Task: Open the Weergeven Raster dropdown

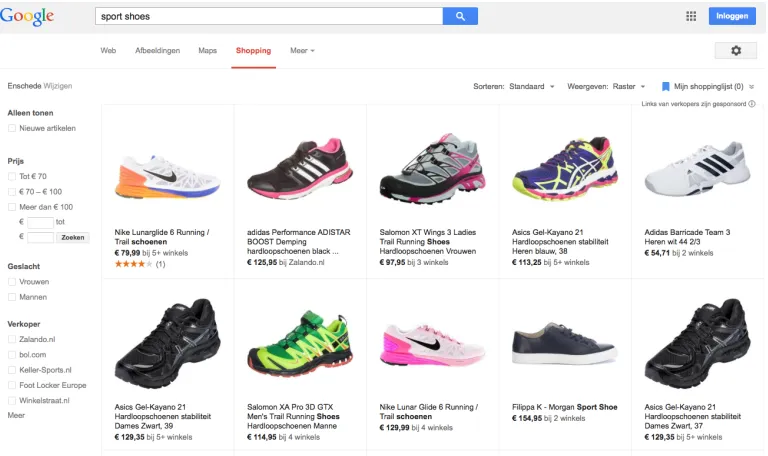Action: [629, 87]
